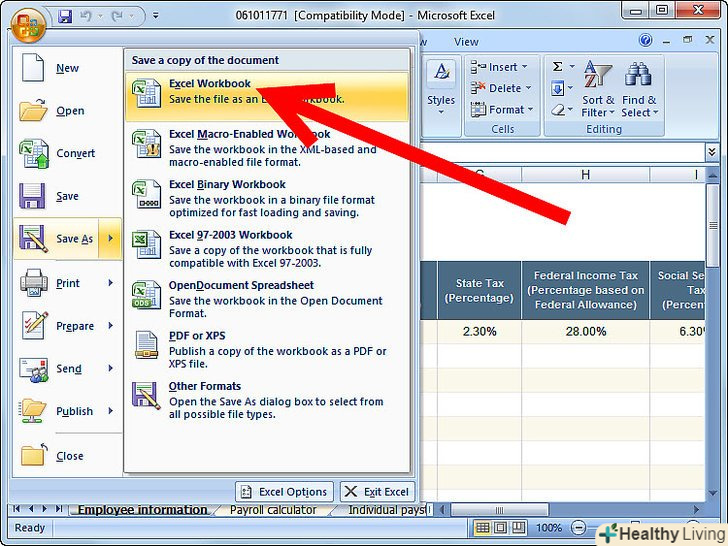Click the Excel Workbook file icon
The image size is (728, 546).
tap(146, 93)
